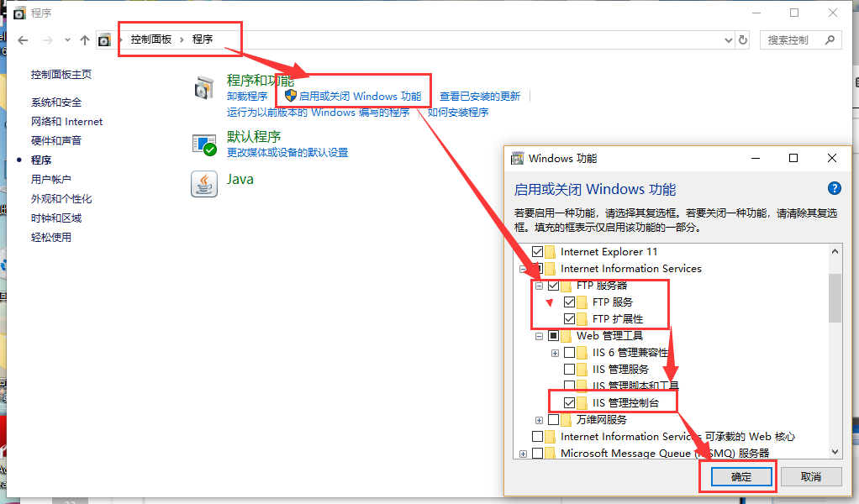Check the IIS 管理服务 checkbox
Viewport: 859px width, 504px height.
[569, 370]
